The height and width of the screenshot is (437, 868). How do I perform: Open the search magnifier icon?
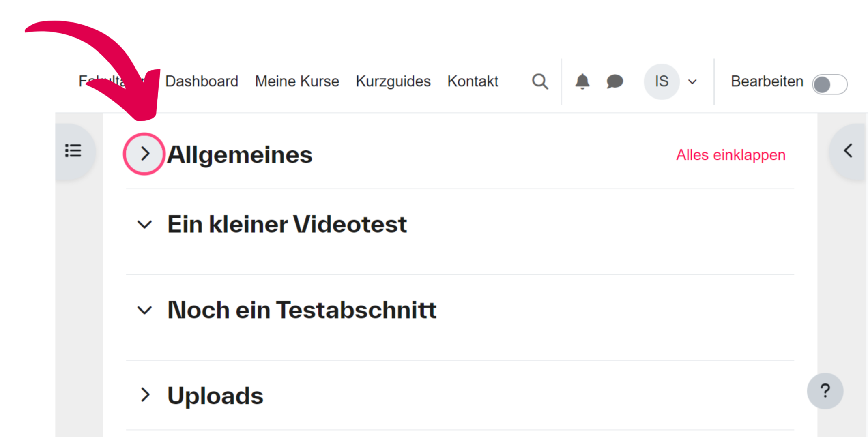point(540,81)
